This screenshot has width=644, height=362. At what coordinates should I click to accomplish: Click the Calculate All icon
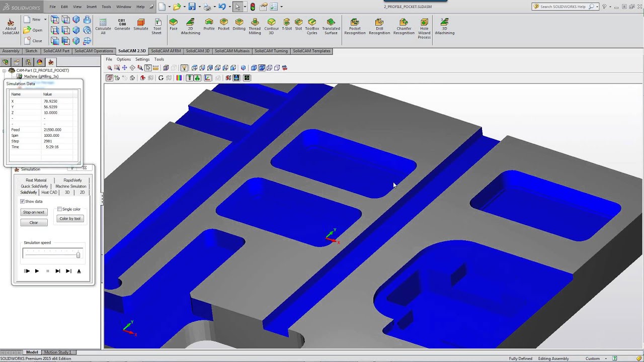[103, 27]
